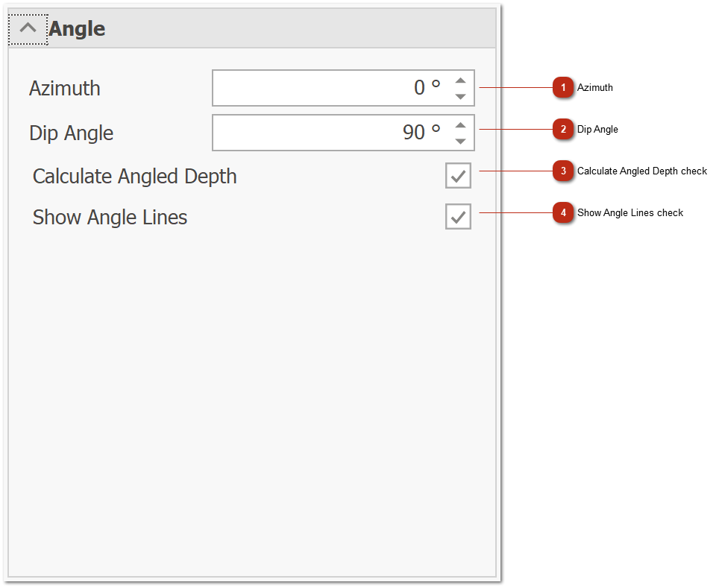The width and height of the screenshot is (719, 588).
Task: Disable the Show Angle Lines checkbox
Action: [x=458, y=217]
